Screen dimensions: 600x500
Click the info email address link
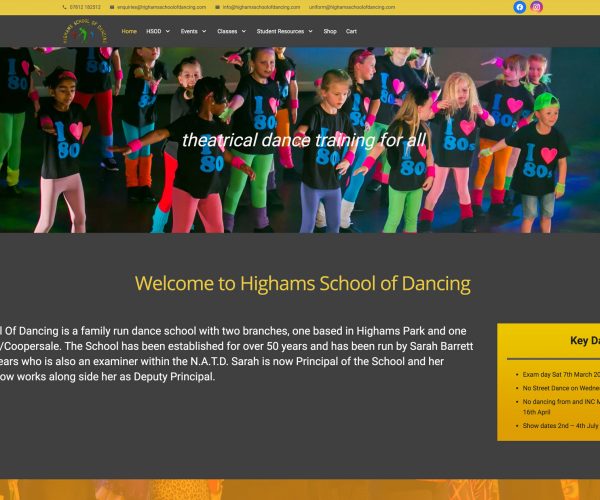[x=261, y=7]
